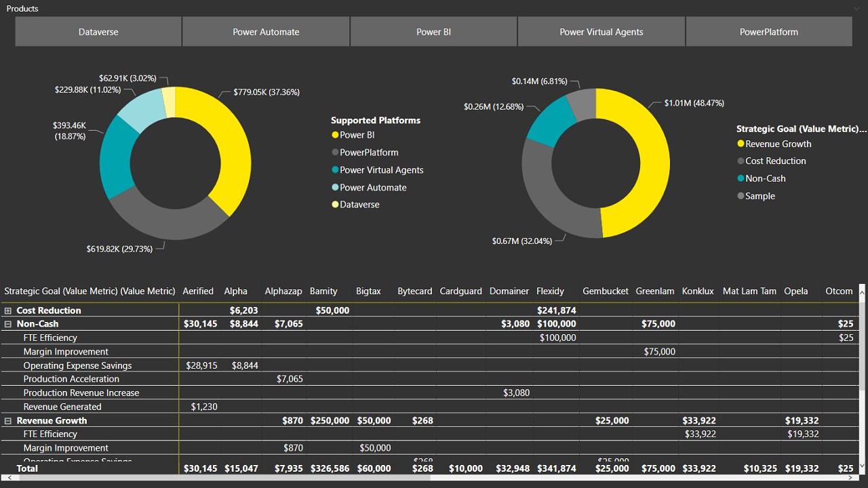Select the $0.14M (6.81%) data label
This screenshot has height=488, width=868.
pos(539,81)
